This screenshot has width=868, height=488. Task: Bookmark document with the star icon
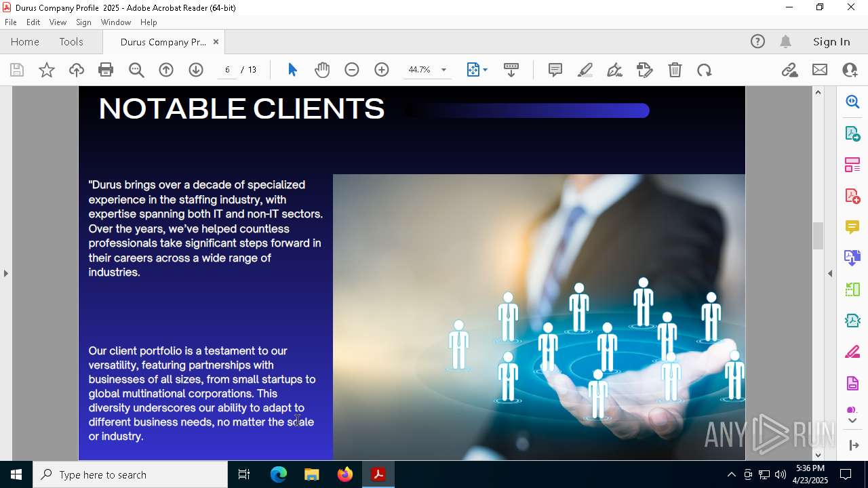click(47, 70)
